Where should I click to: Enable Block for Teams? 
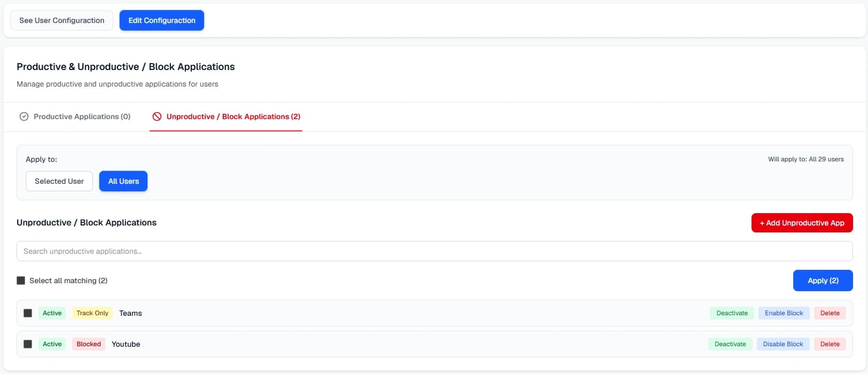[784, 313]
